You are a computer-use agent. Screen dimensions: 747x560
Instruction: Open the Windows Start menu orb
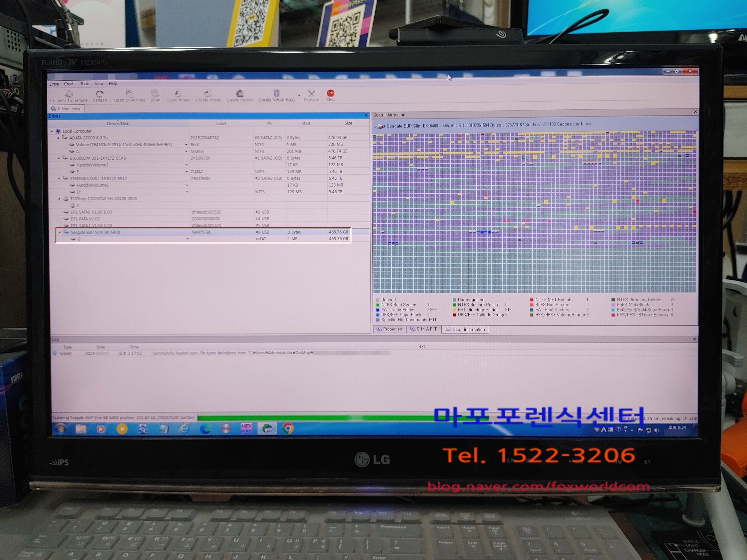pyautogui.click(x=61, y=429)
